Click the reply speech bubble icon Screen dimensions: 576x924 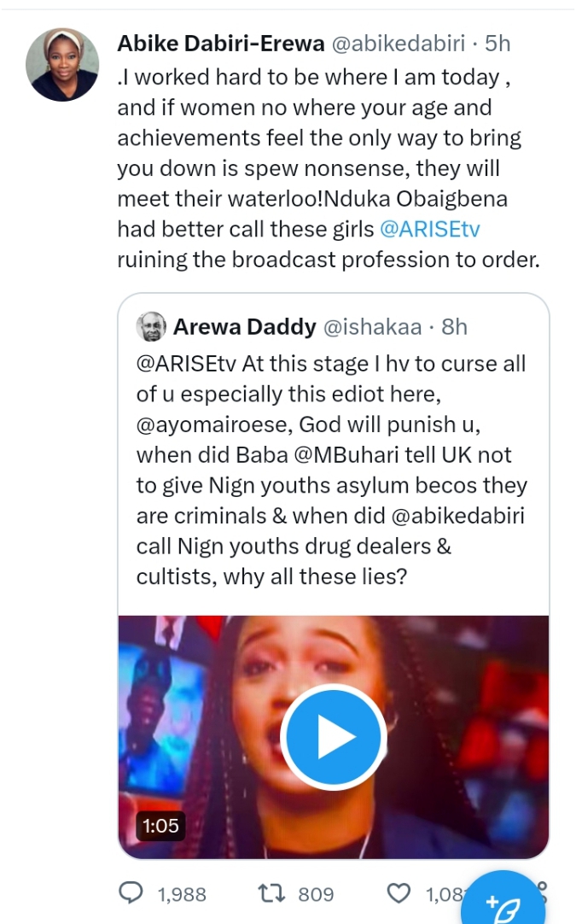coord(131,893)
